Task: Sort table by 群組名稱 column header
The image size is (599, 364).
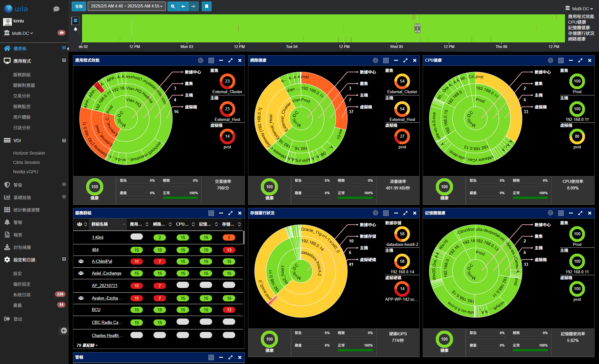Action: coord(100,224)
